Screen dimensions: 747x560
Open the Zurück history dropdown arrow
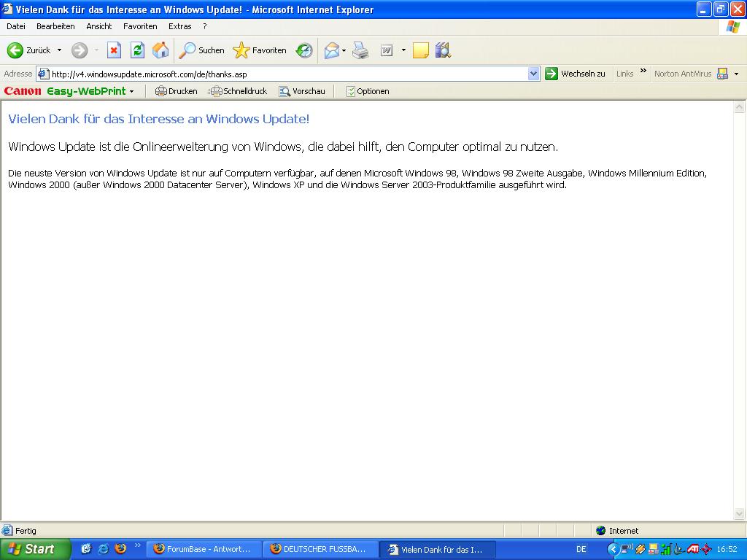point(59,50)
